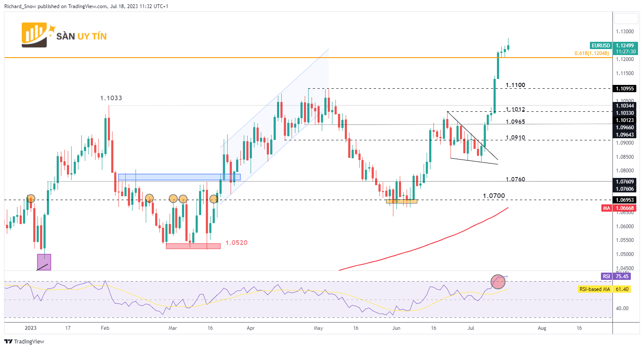Image resolution: width=644 pixels, height=349 pixels.
Task: Click the red circle on RSI overbought
Action: [x=498, y=282]
